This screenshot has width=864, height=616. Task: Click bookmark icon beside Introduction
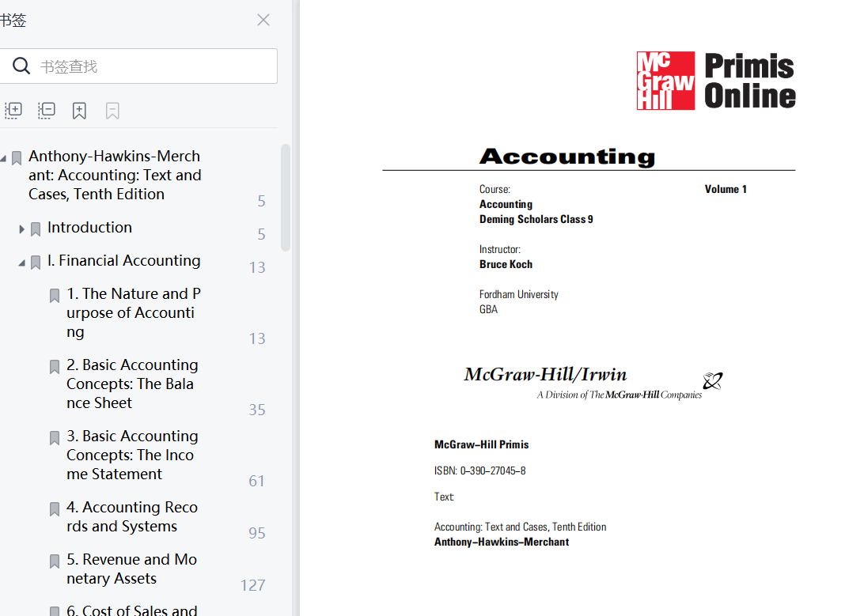coord(36,229)
